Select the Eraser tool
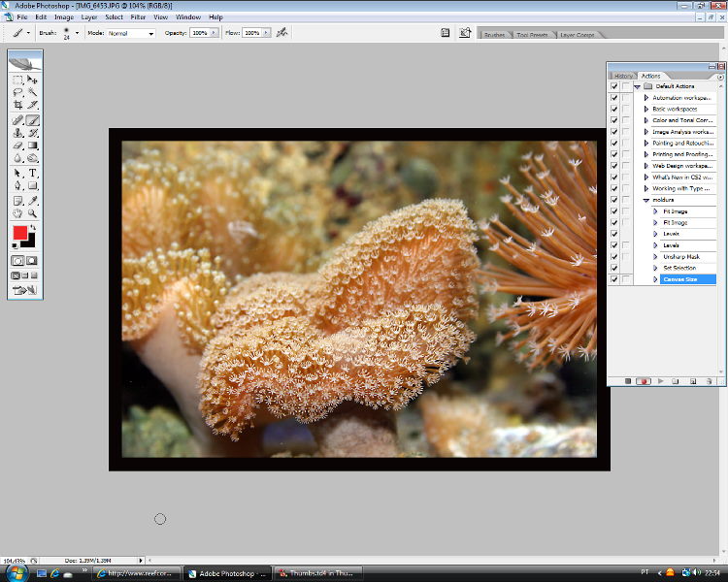 click(18, 145)
